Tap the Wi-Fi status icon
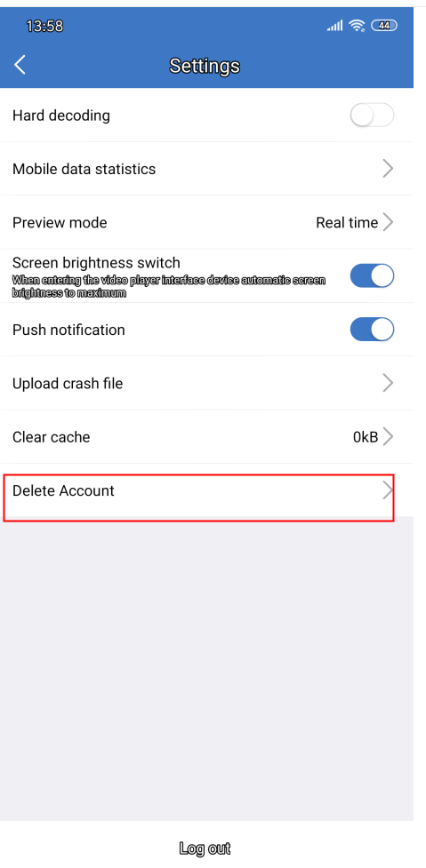 [x=357, y=26]
